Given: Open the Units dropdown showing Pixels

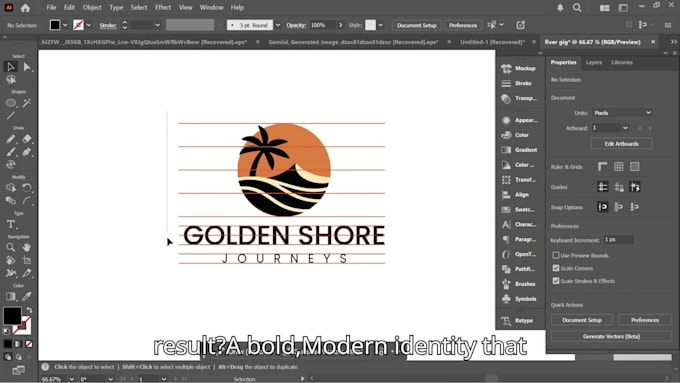Looking at the screenshot, I should [622, 113].
